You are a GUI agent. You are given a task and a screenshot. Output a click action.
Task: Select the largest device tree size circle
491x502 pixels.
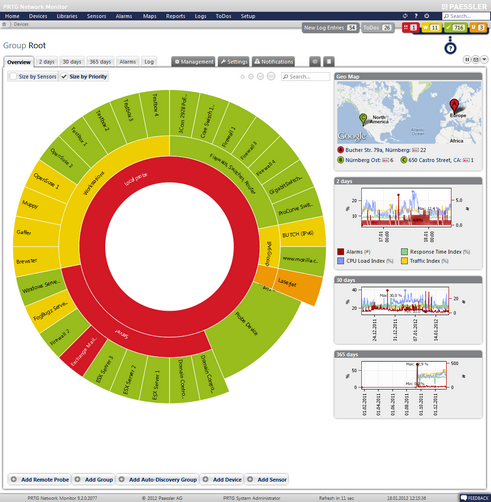click(x=271, y=76)
